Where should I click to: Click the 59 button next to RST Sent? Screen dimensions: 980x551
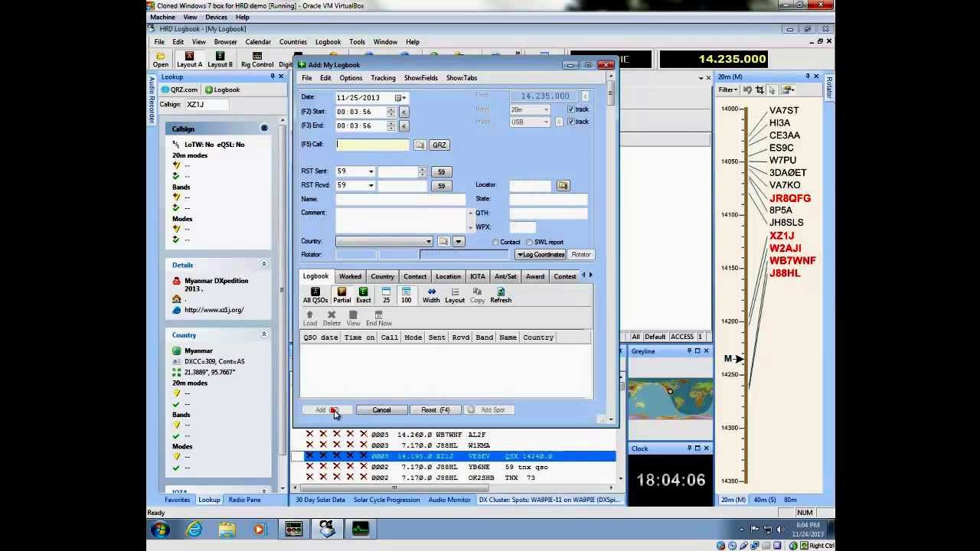click(441, 171)
